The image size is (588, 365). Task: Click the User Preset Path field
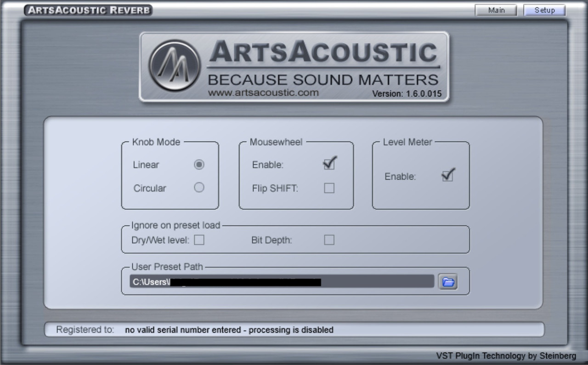pyautogui.click(x=282, y=281)
